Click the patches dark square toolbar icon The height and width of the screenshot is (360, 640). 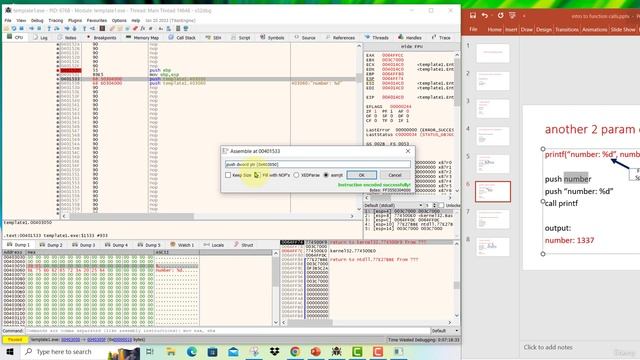102,29
